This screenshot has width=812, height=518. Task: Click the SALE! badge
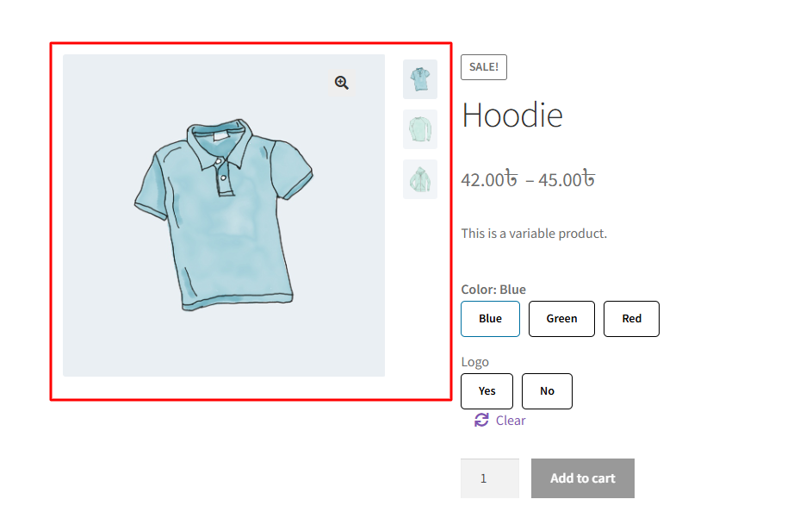(x=484, y=67)
